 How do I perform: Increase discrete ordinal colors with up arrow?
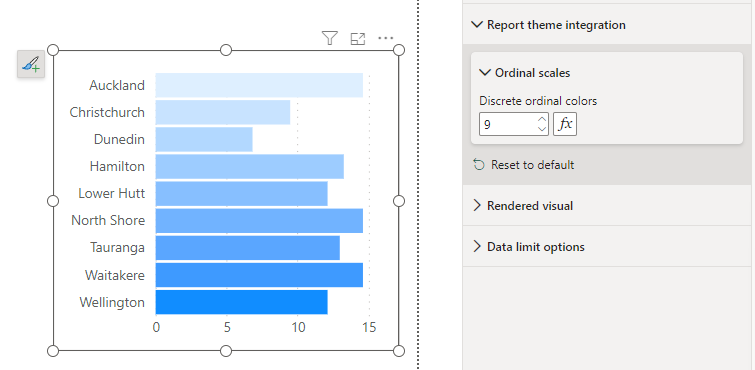click(x=542, y=119)
